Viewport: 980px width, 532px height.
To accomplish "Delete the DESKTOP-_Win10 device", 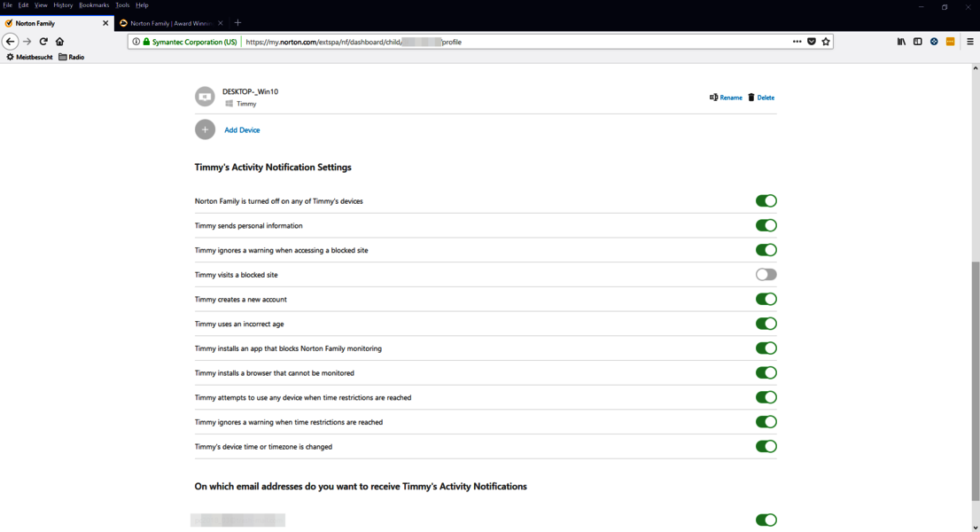I will click(761, 98).
